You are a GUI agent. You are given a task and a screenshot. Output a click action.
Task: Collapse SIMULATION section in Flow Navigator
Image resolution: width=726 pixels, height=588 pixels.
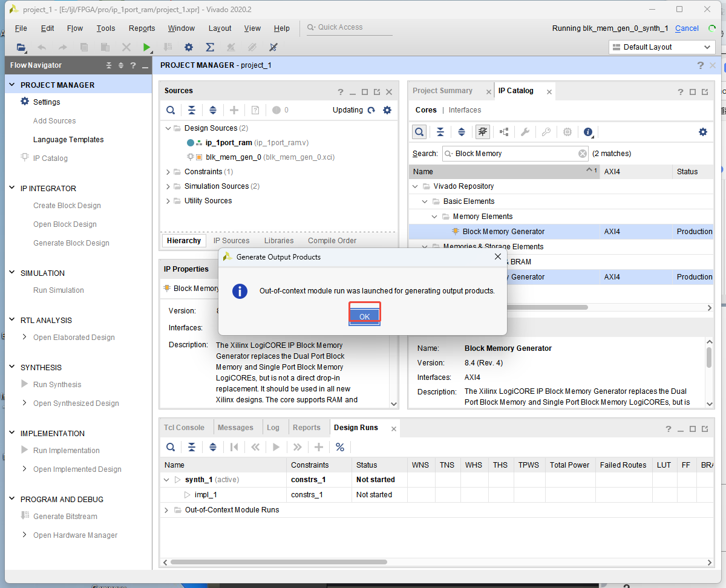pyautogui.click(x=11, y=273)
